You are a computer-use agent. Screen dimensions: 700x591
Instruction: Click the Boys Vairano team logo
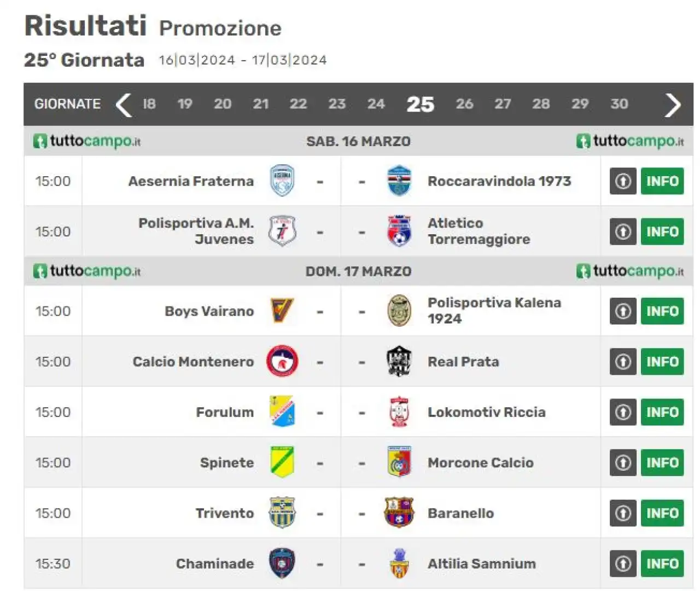click(282, 311)
